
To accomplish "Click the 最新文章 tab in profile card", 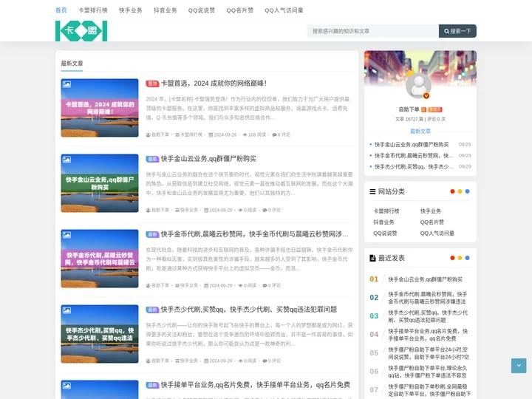I will (420, 131).
